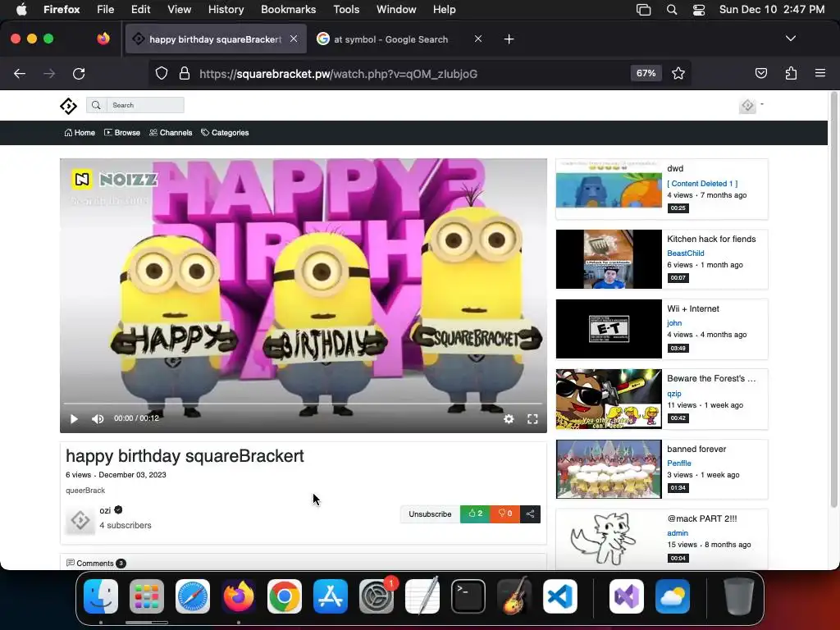This screenshot has width=840, height=630.
Task: Click the page vertical scrollbar
Action: click(x=833, y=300)
